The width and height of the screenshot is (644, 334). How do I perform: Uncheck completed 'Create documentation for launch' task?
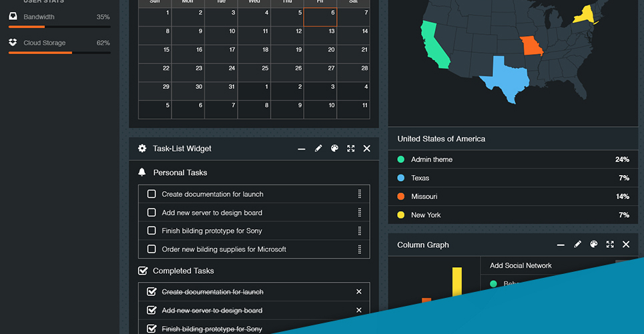(151, 292)
